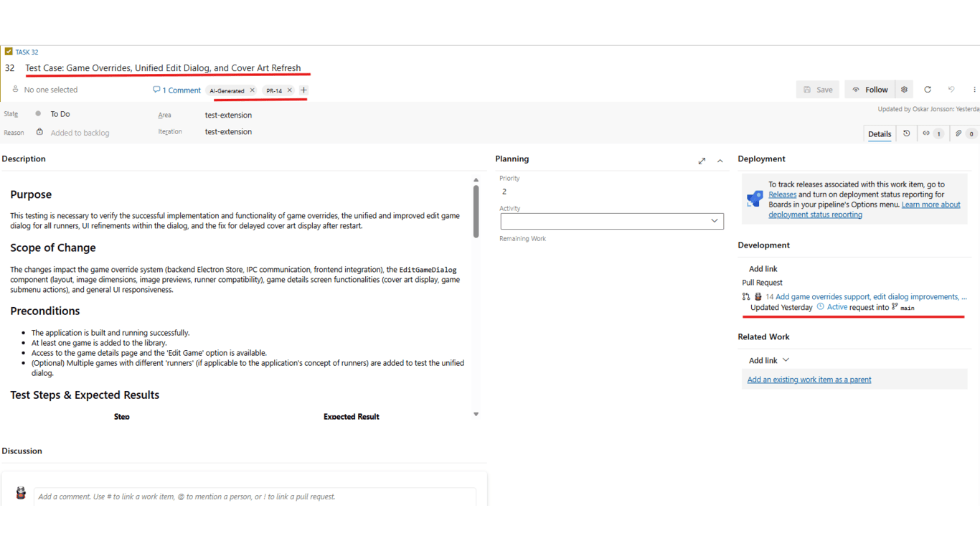This screenshot has width=980, height=551.
Task: Remove the AI-Generated tag
Action: pos(253,90)
